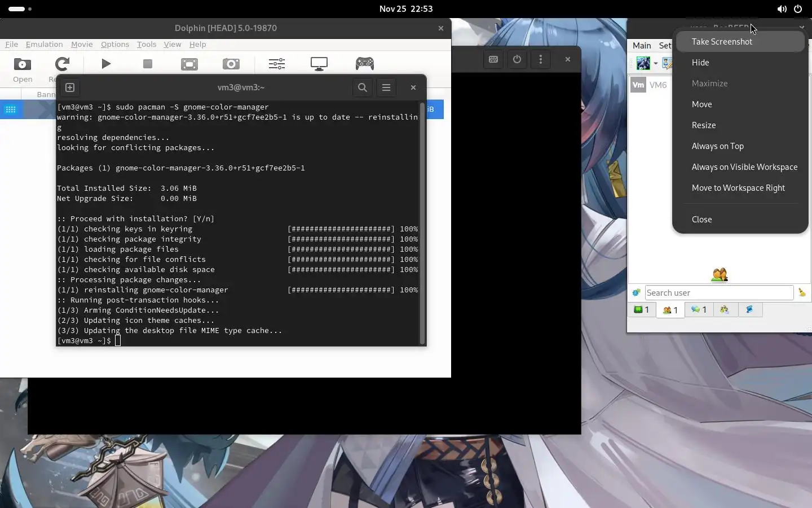Start emulation with Dolphin's Play button
The image size is (812, 508).
click(106, 64)
